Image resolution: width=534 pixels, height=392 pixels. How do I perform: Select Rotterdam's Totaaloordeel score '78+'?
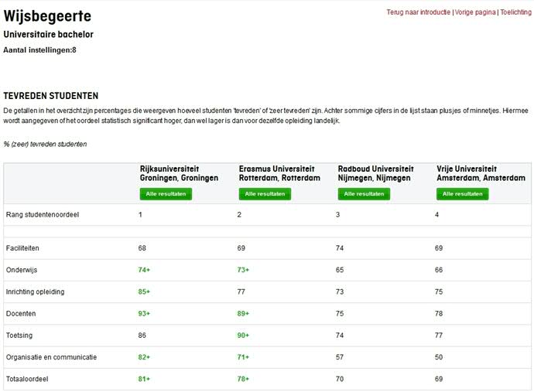[243, 379]
